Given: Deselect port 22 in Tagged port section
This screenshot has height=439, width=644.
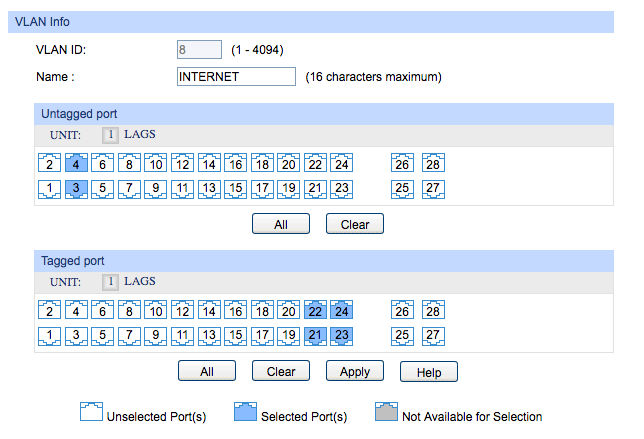Looking at the screenshot, I should [x=315, y=310].
